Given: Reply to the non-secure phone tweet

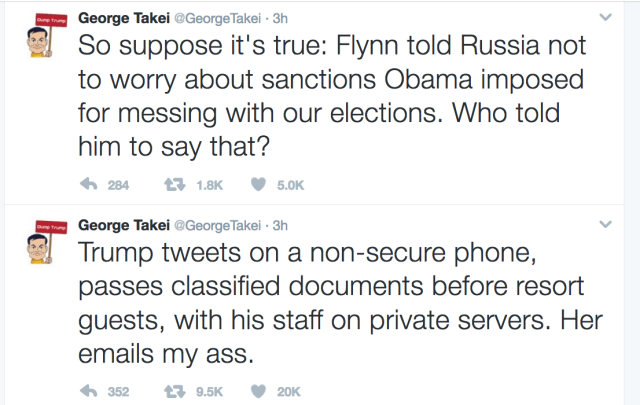Looking at the screenshot, I should click(x=87, y=391).
